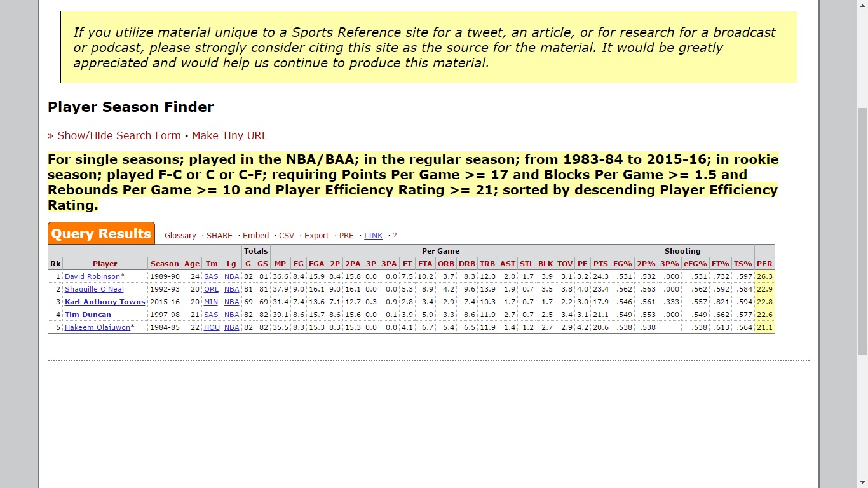868x488 pixels.
Task: Click NBA league link in Karl-Anthony Towns row
Action: click(232, 302)
